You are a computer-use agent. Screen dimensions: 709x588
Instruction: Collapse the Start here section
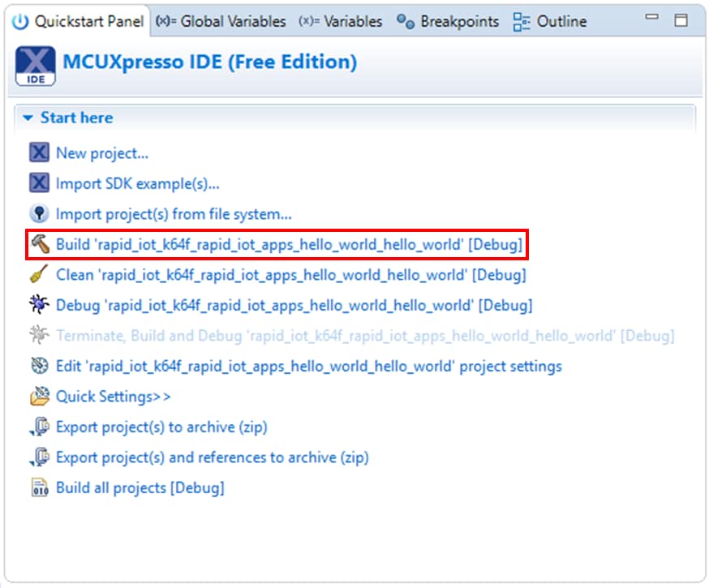(28, 118)
